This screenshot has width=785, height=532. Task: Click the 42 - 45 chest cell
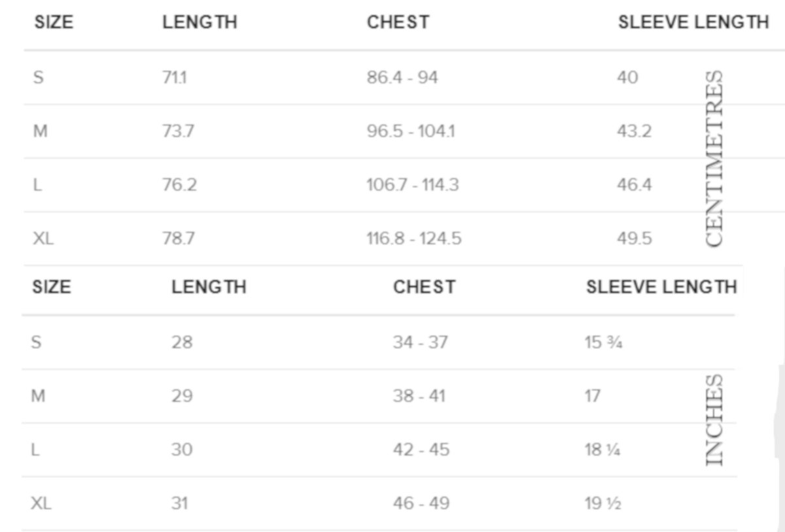pyautogui.click(x=421, y=450)
